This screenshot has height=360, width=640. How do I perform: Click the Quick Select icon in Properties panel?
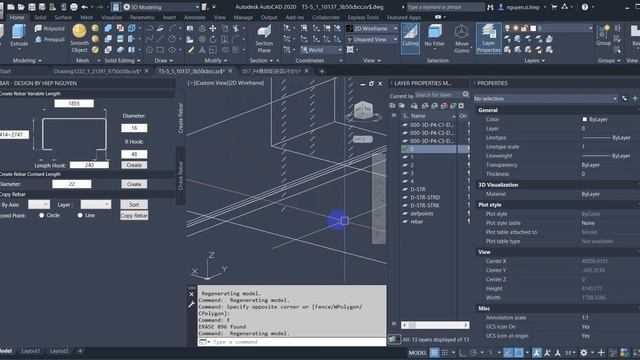coord(625,98)
